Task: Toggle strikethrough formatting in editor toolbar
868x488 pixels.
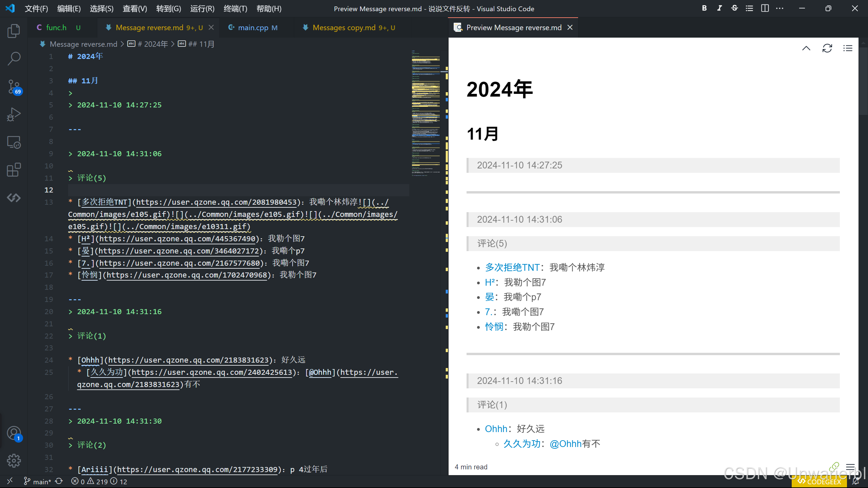Action: click(734, 8)
